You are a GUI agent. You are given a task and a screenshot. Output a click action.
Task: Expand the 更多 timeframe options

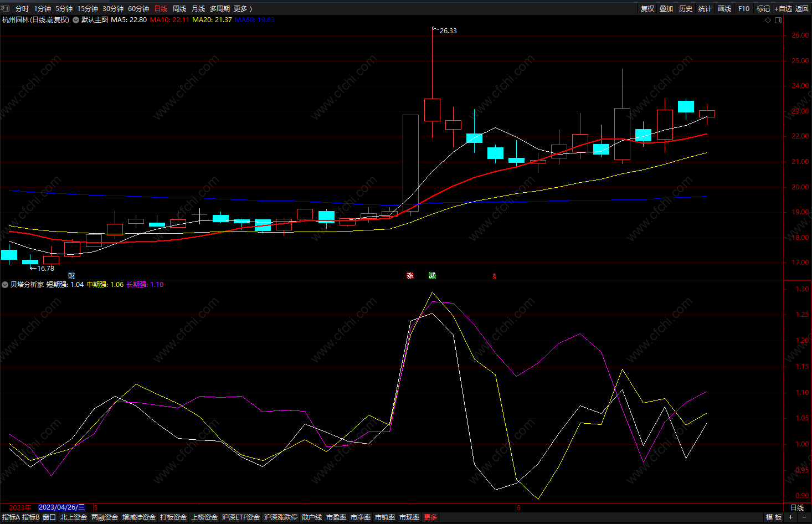tap(243, 9)
